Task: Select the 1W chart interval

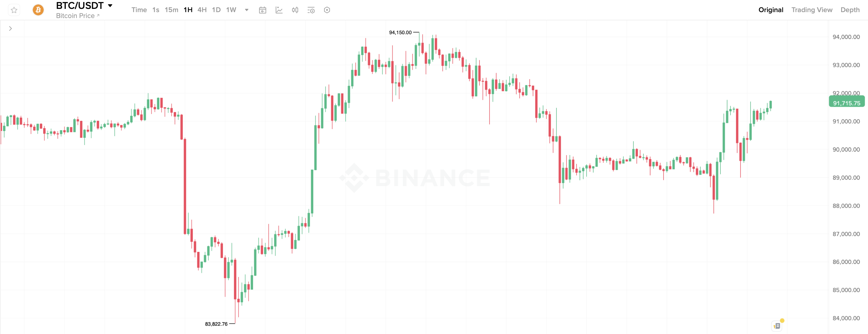Action: click(231, 10)
